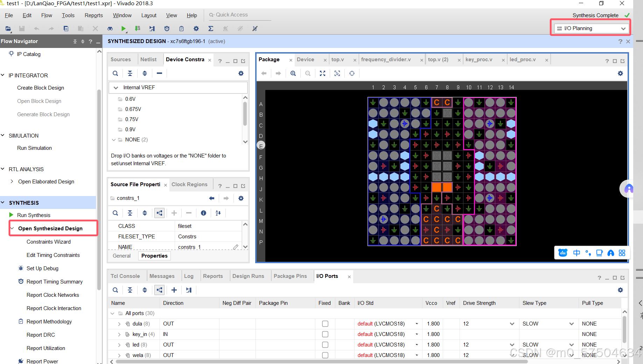The image size is (643, 364).
Task: Tick the Fixed checkbox for led ports
Action: click(x=325, y=345)
